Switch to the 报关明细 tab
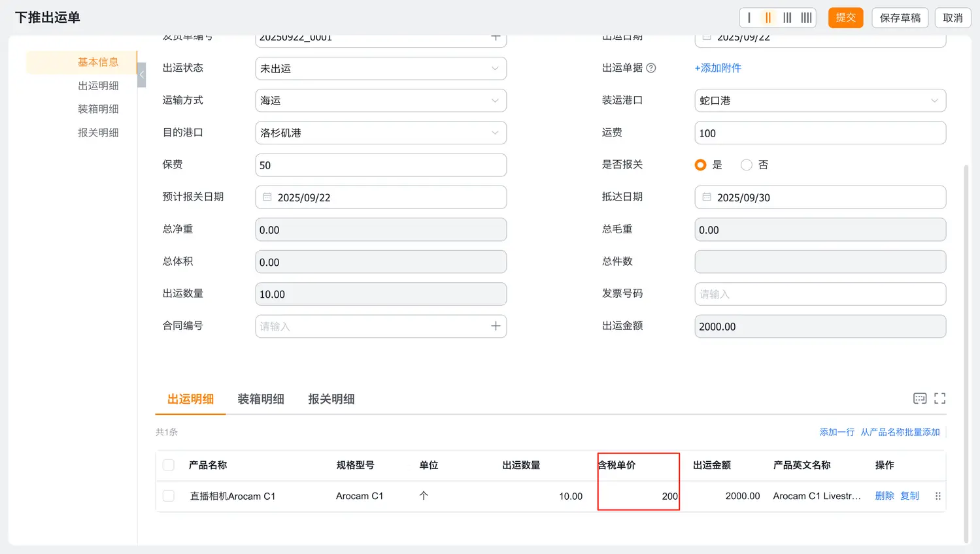This screenshot has width=980, height=554. coord(331,399)
